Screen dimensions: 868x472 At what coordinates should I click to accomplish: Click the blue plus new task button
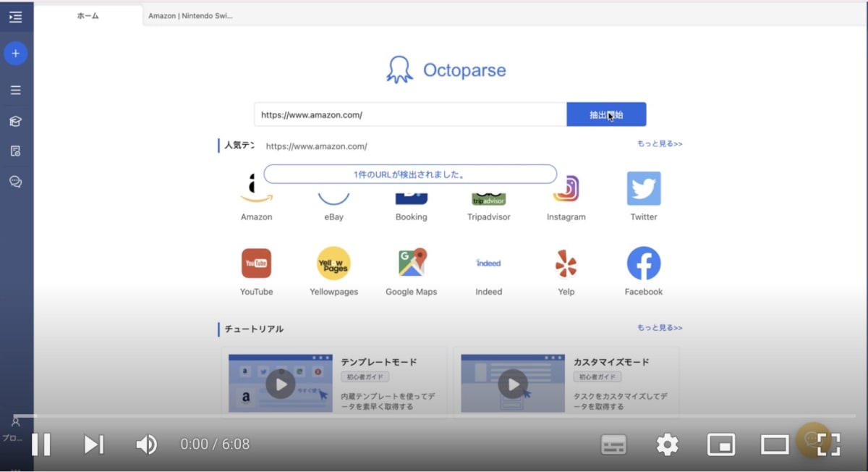[x=16, y=54]
